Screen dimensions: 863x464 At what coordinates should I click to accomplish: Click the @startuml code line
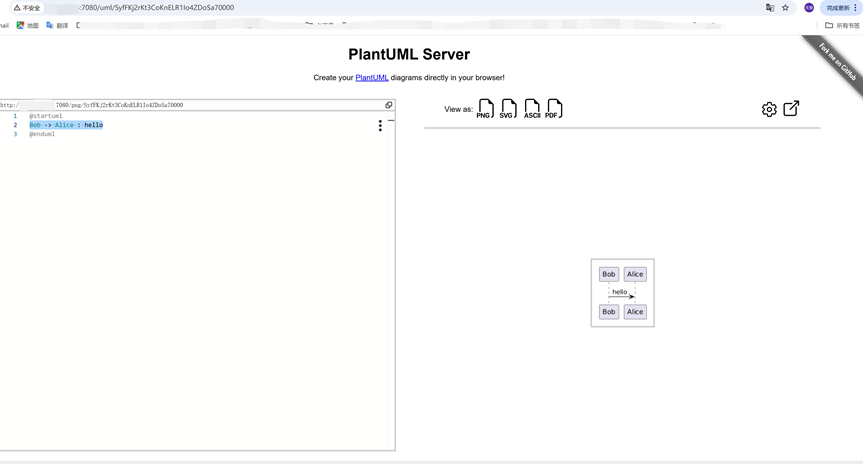coord(46,116)
